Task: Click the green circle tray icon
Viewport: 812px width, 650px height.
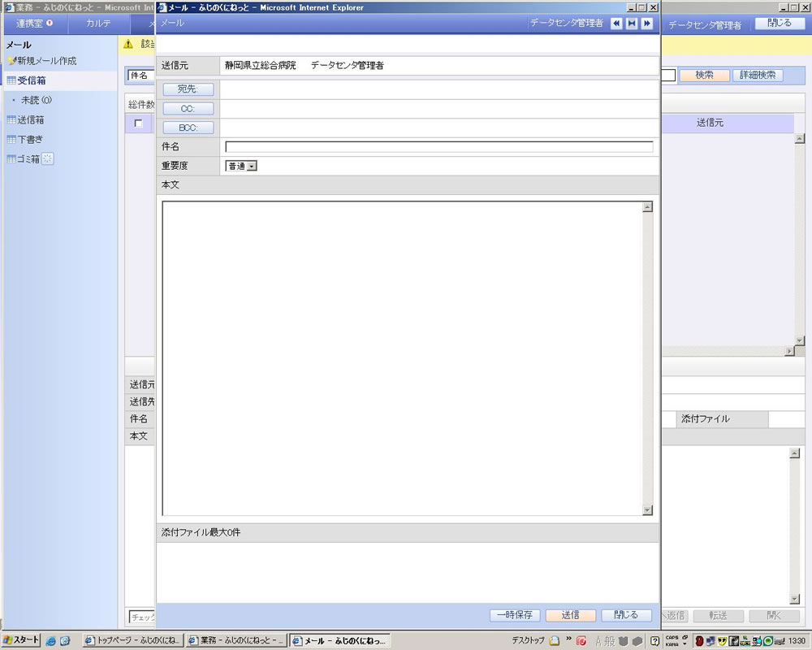Action: (768, 641)
